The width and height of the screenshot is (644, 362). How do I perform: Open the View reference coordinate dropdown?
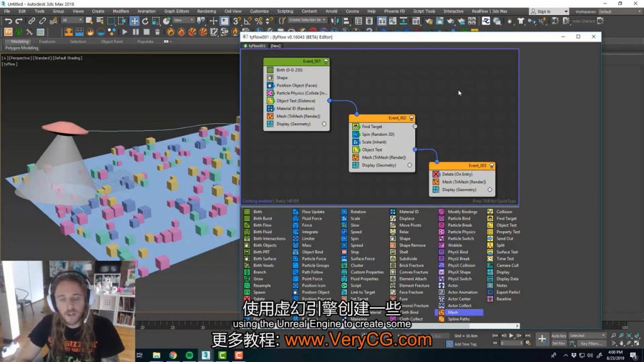183,21
